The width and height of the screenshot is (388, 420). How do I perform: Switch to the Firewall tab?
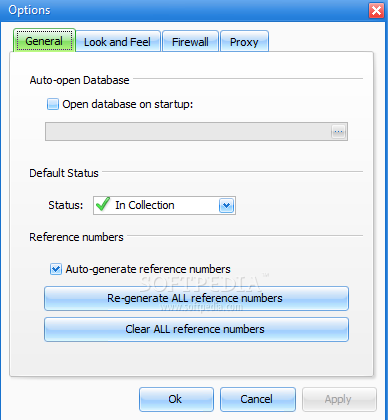pos(190,42)
